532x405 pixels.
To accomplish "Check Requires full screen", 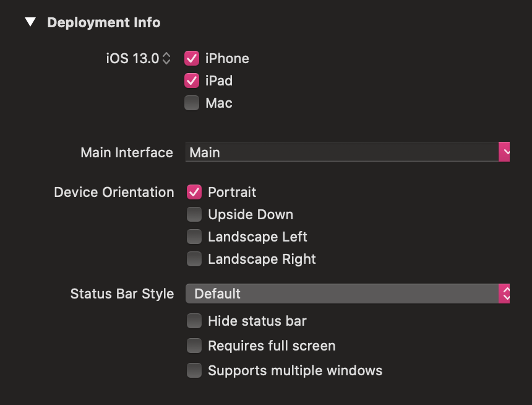I will [x=194, y=346].
